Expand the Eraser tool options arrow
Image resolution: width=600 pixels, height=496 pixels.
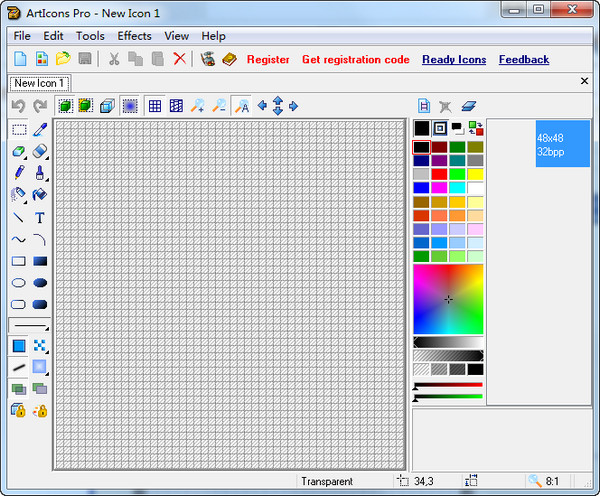pos(26,156)
